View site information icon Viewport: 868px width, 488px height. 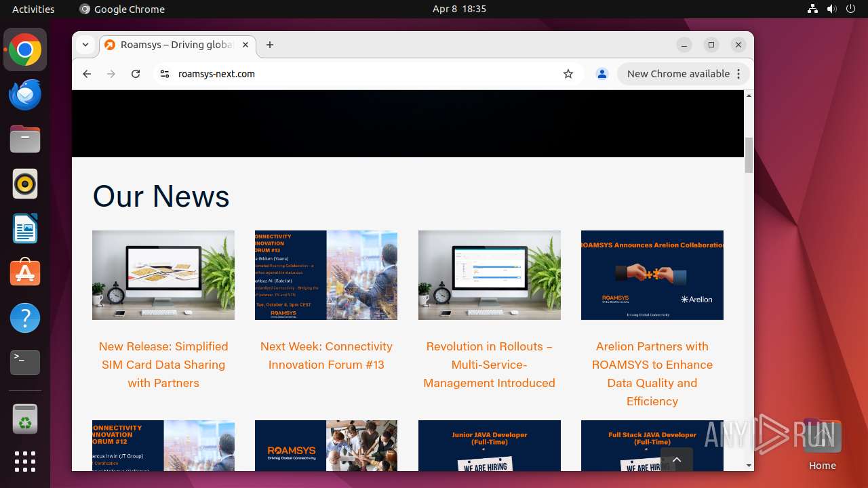click(164, 74)
